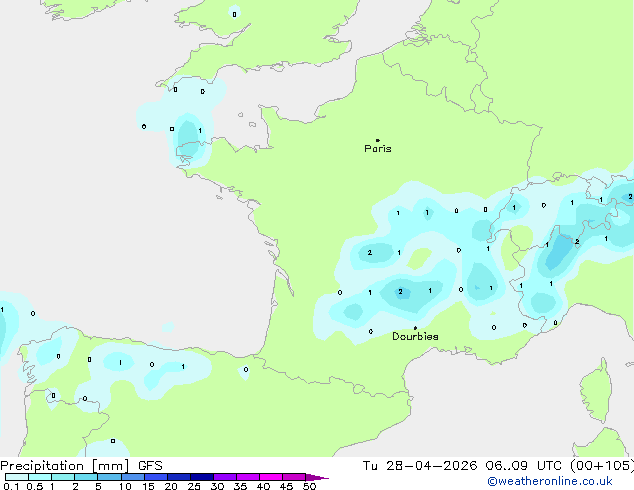Pick the legend swatch for 0.1–0.5 mm
This screenshot has height=490, width=634.
coord(17,477)
